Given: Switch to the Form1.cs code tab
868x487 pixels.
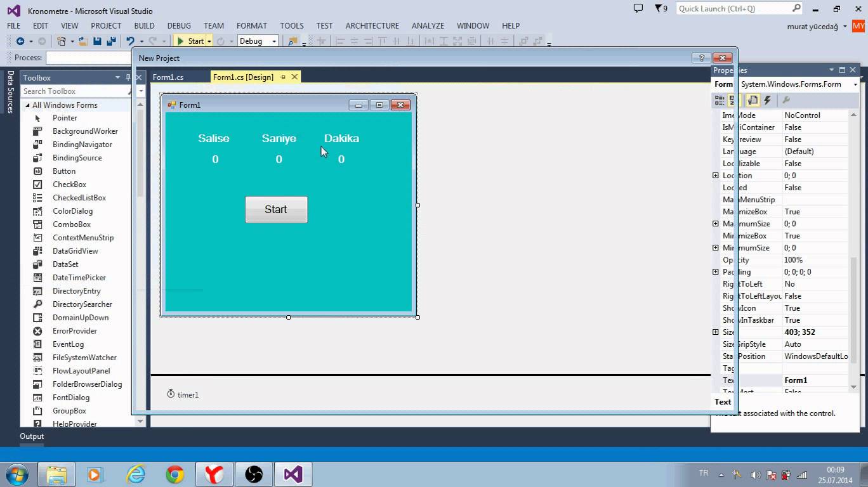Looking at the screenshot, I should pyautogui.click(x=168, y=77).
